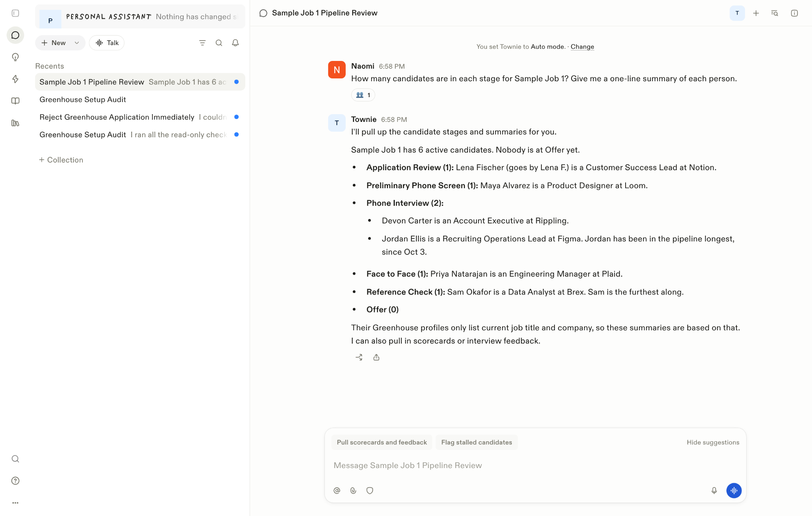Click the Change mode link
The height and width of the screenshot is (516, 812).
pos(582,47)
